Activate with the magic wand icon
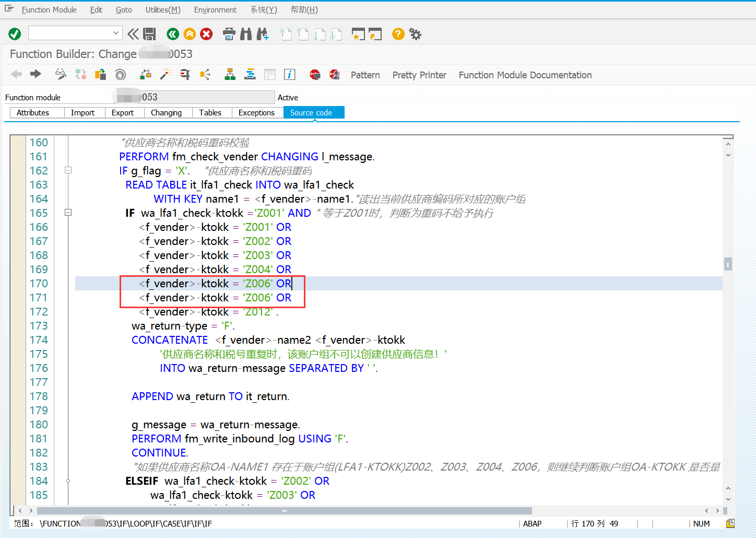Image resolution: width=756 pixels, height=538 pixels. [x=166, y=74]
